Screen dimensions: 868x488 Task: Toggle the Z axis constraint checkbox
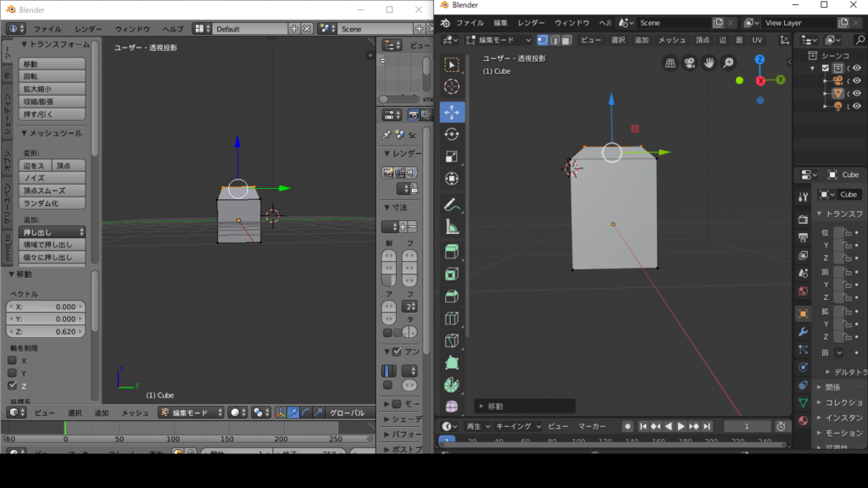(x=13, y=385)
